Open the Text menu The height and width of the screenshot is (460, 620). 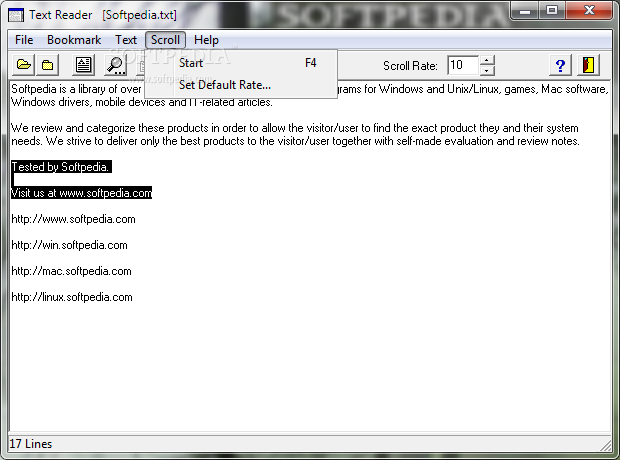(x=126, y=40)
